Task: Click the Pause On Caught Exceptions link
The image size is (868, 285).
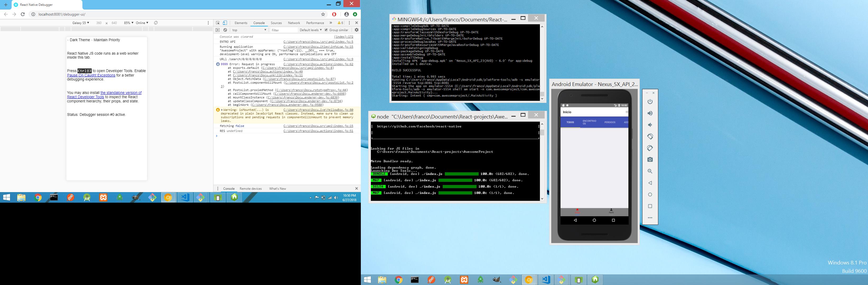Action: pos(91,75)
